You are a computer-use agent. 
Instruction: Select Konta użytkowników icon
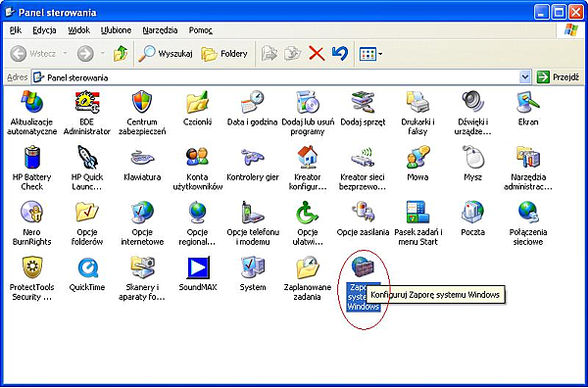(x=197, y=157)
